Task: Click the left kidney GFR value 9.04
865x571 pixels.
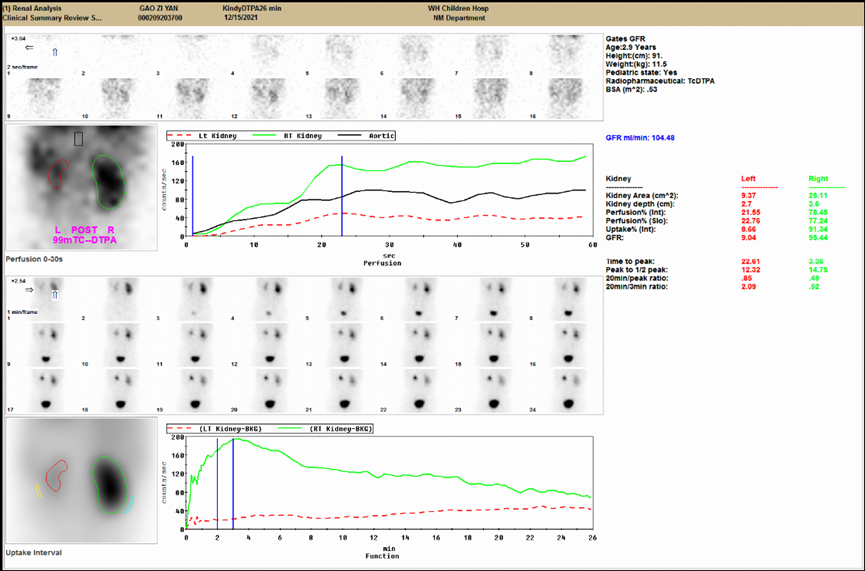Action: click(749, 238)
